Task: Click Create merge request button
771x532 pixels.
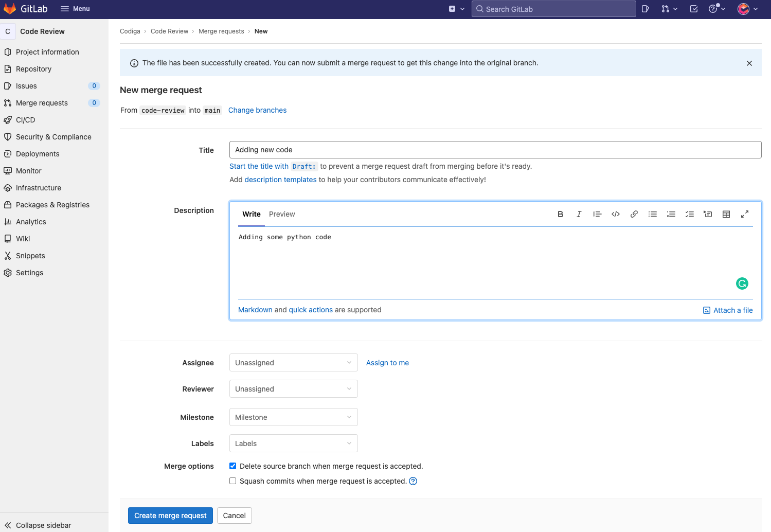Action: coord(170,516)
